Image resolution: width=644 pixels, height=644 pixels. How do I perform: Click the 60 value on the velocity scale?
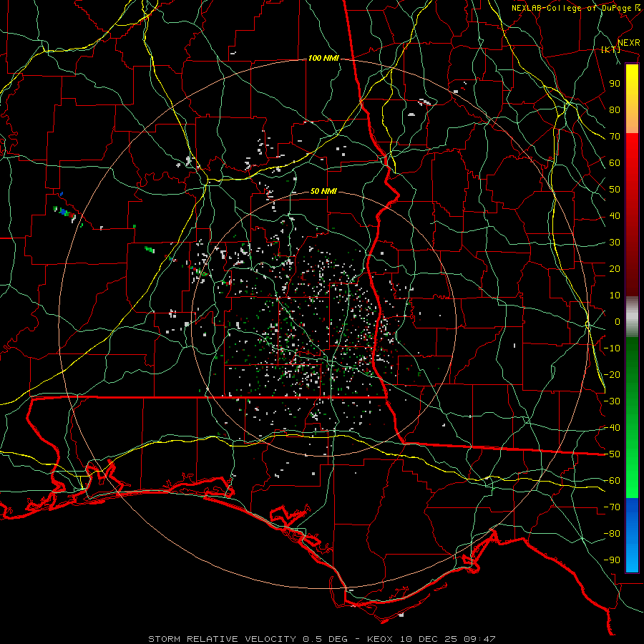(615, 162)
